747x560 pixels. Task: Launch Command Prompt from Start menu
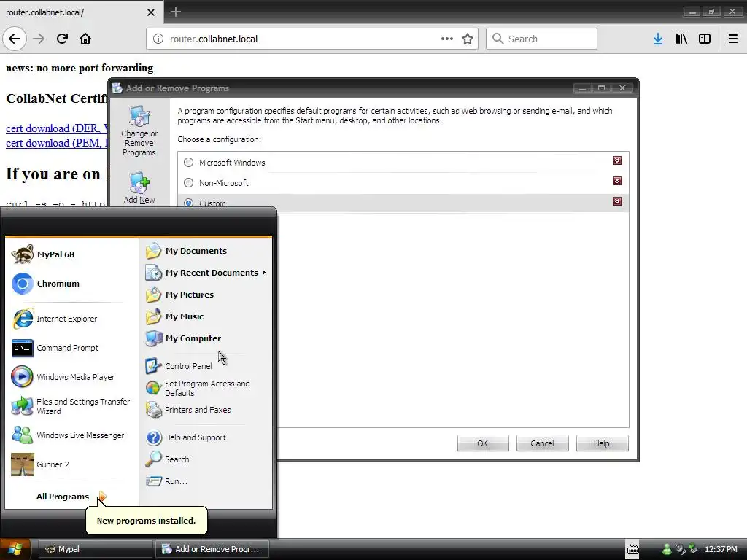pyautogui.click(x=55, y=348)
